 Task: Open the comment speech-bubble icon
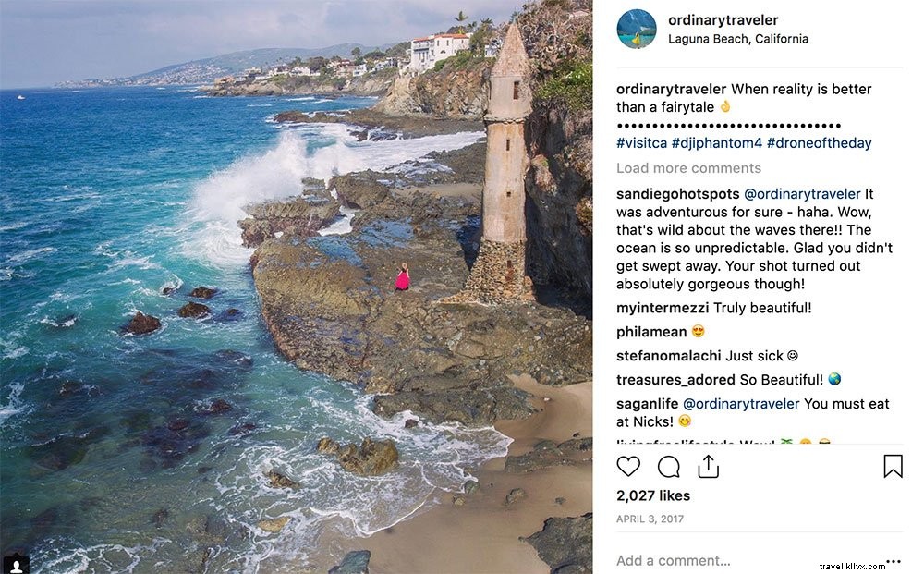pyautogui.click(x=668, y=467)
